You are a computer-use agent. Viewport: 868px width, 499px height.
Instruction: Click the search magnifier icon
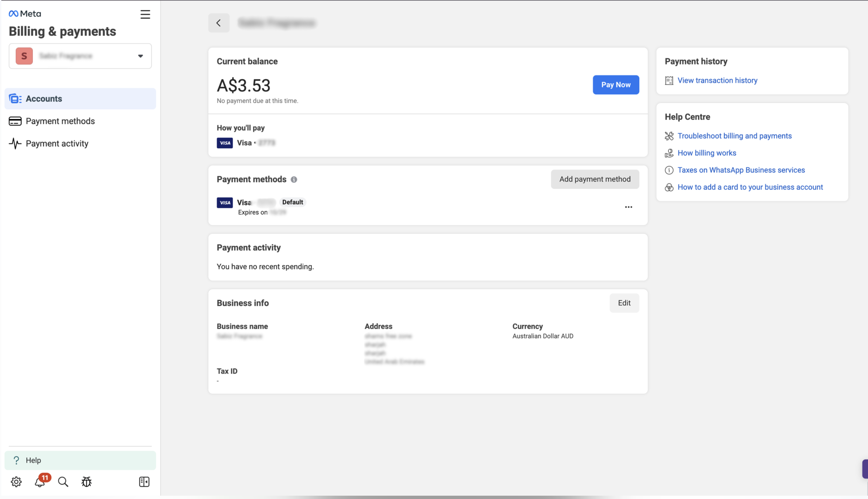coord(63,481)
